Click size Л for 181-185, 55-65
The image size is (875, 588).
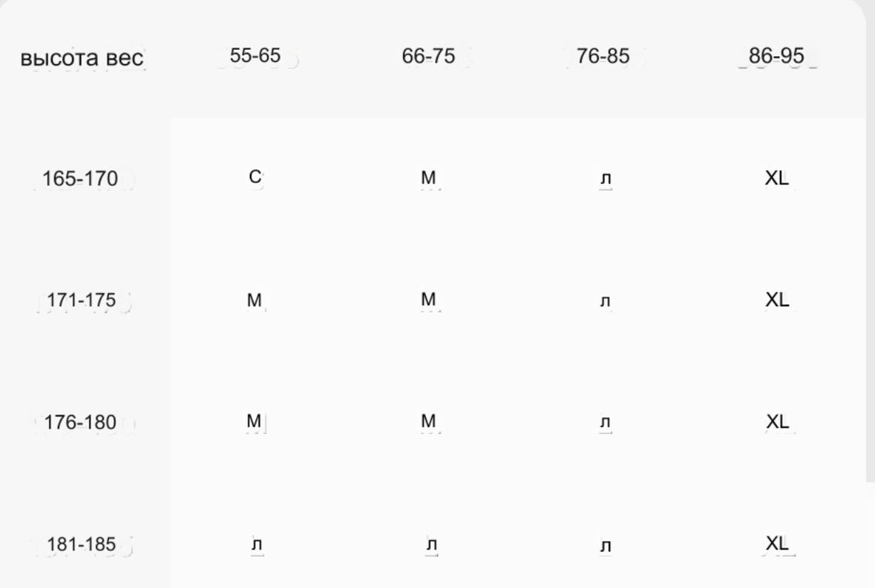pyautogui.click(x=256, y=546)
